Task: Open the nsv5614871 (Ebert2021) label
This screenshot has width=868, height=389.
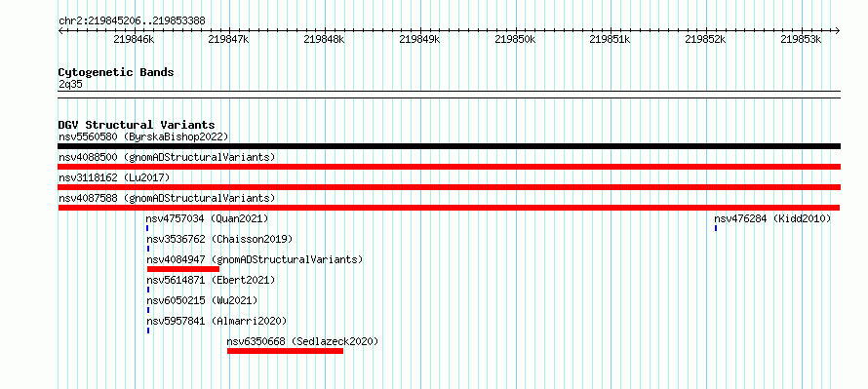Action: (211, 280)
